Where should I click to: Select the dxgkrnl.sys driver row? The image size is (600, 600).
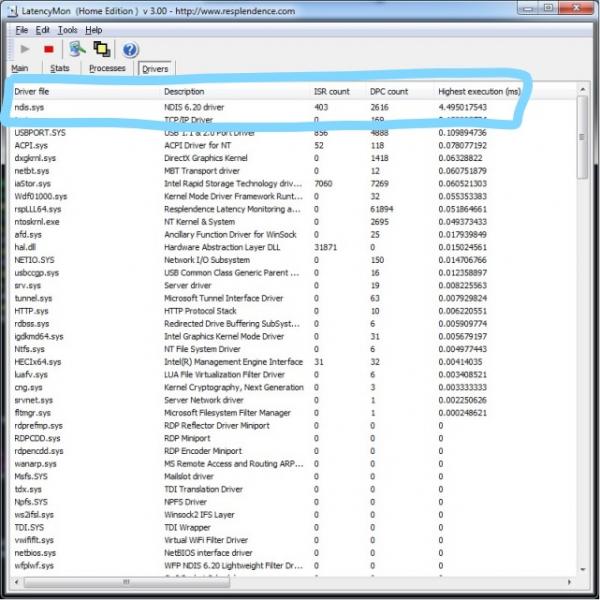click(293, 158)
